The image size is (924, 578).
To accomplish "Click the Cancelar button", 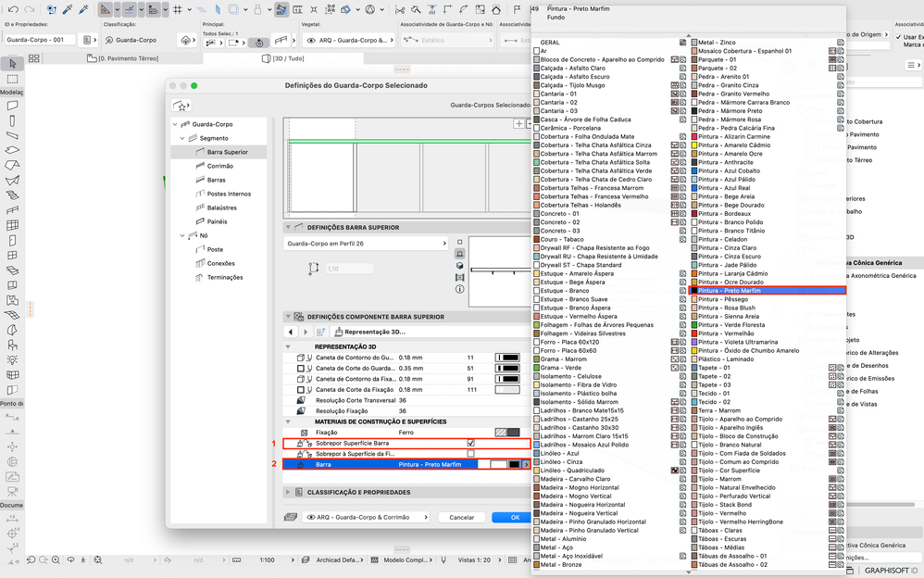I will [x=461, y=517].
